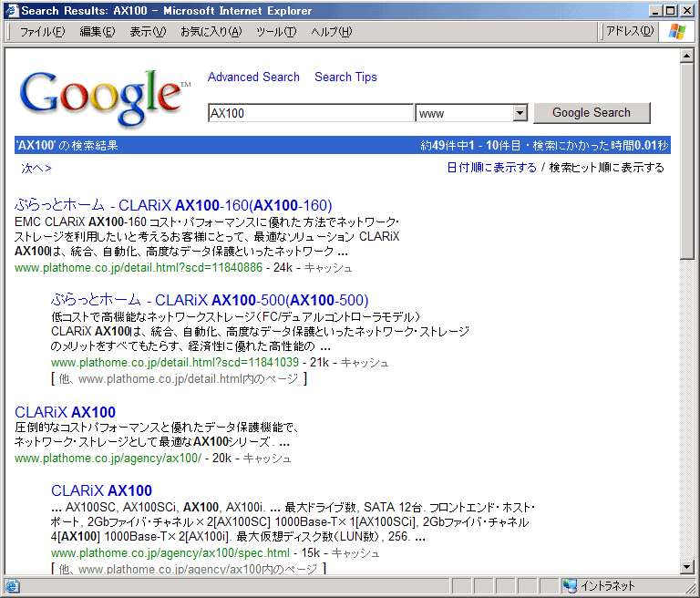Click URL text www.plathome.co.jp/agency/ax100/spec.html

click(x=170, y=553)
